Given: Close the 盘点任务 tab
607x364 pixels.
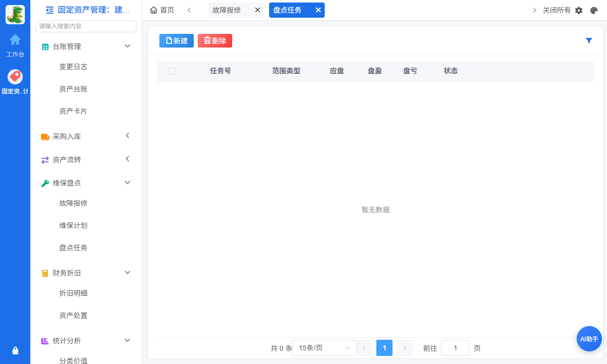Looking at the screenshot, I should click(x=318, y=10).
